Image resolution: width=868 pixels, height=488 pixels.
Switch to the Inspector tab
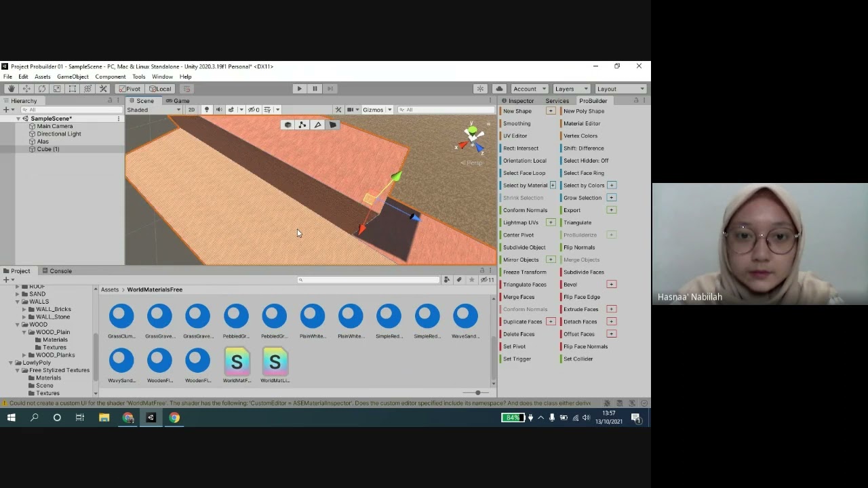[x=517, y=101]
